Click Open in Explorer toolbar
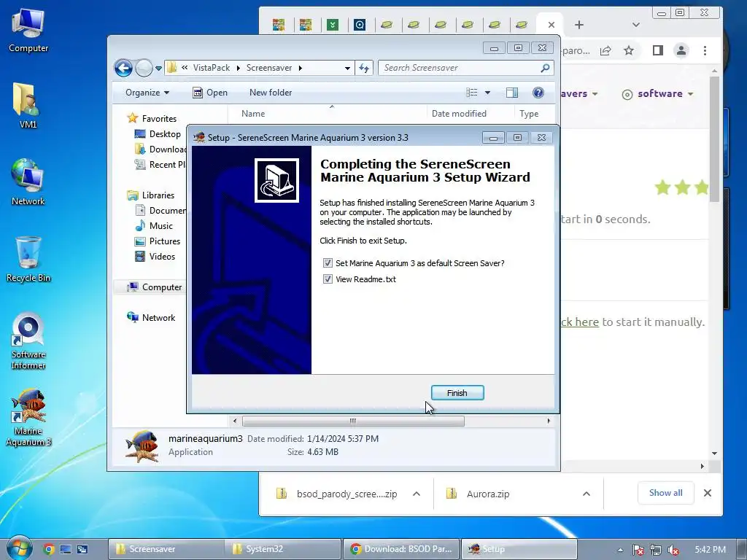 point(209,93)
